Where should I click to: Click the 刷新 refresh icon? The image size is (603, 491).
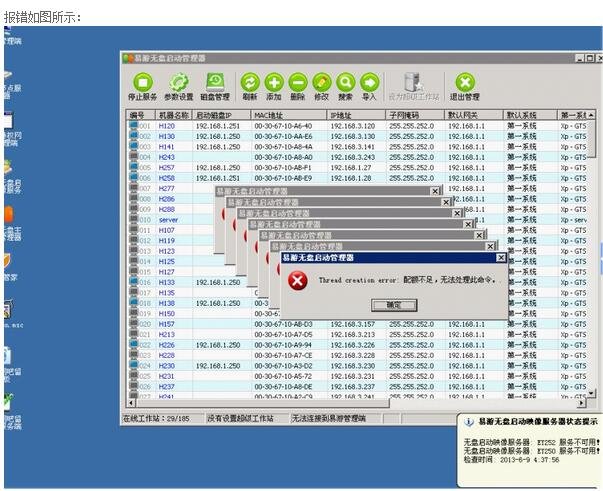249,83
